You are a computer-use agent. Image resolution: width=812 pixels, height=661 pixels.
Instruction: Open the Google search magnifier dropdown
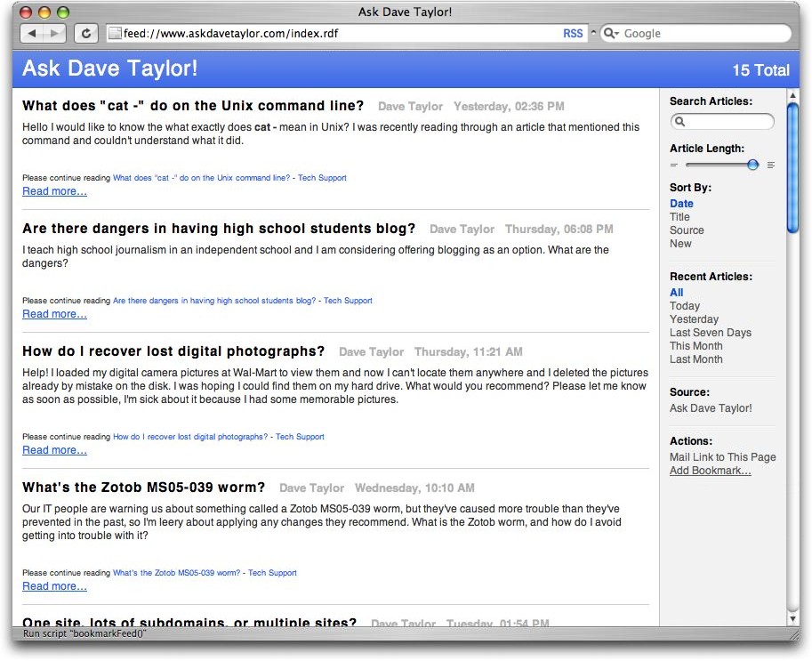tap(612, 34)
